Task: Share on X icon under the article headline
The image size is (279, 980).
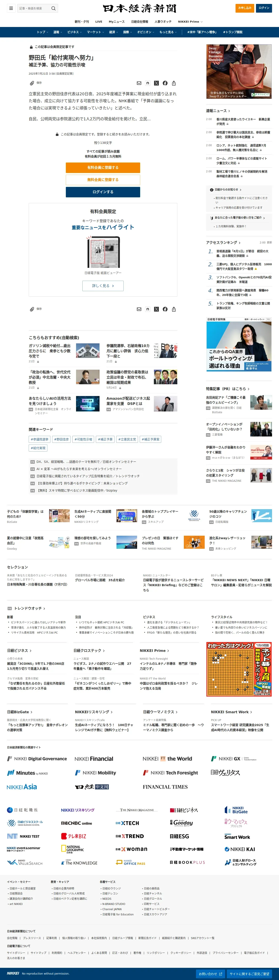Action: point(156,83)
